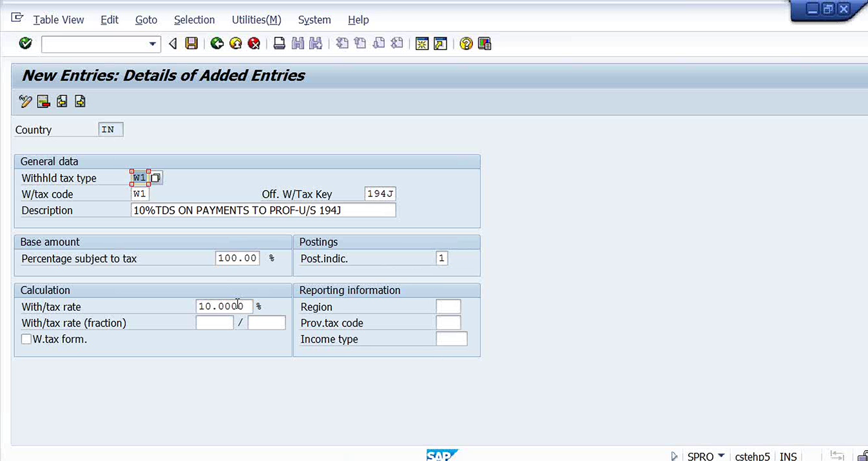Go back using the green Back arrow
868x461 pixels.
(217, 44)
